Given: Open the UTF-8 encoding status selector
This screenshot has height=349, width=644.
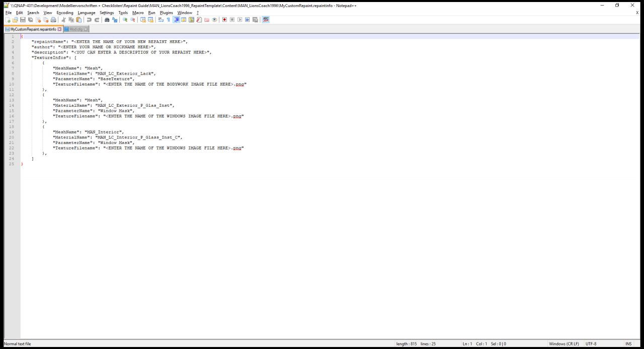Looking at the screenshot, I should 591,344.
